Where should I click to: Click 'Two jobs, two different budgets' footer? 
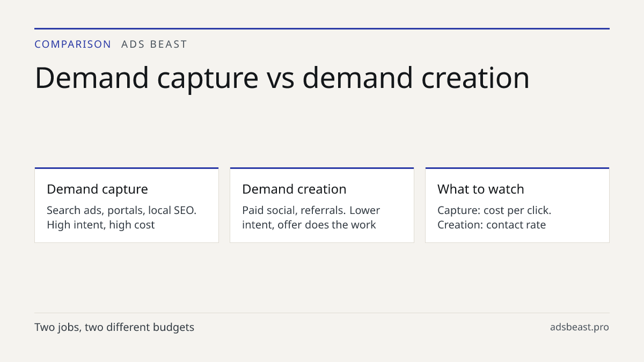pyautogui.click(x=114, y=327)
